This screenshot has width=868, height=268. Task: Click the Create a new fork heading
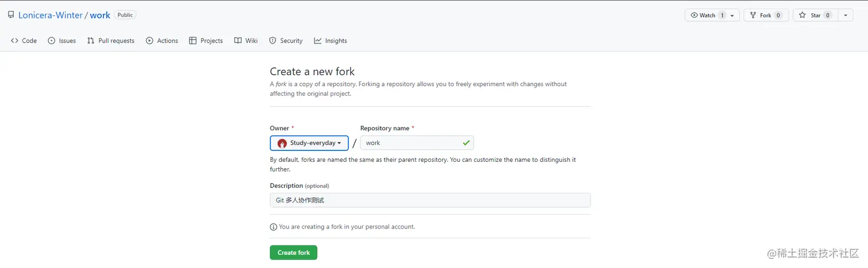coord(312,72)
